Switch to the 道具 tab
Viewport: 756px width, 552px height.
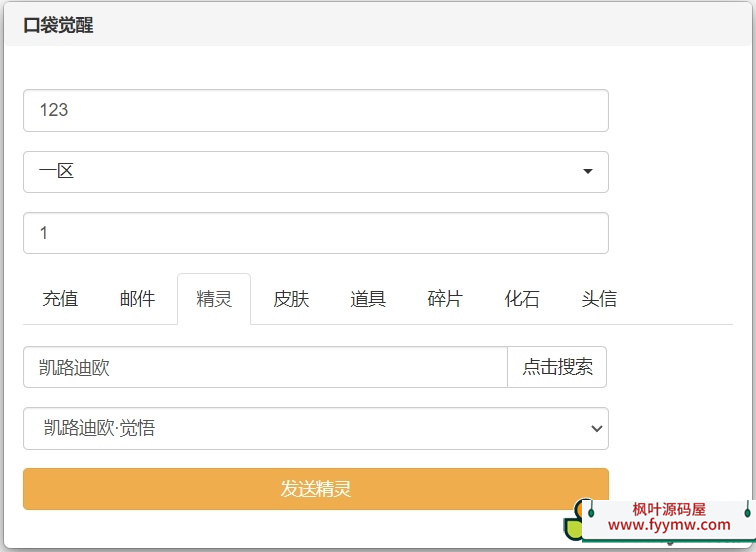point(368,299)
